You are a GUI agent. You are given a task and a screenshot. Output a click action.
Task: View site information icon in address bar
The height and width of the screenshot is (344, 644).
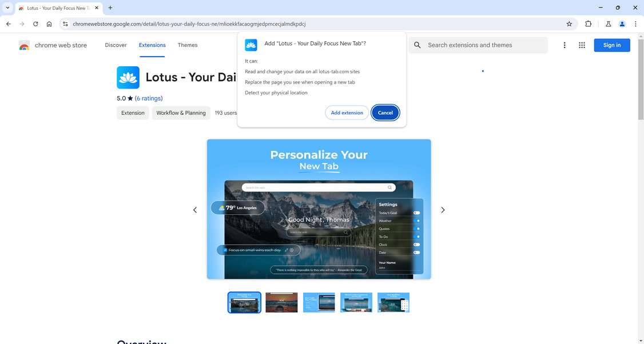pyautogui.click(x=65, y=24)
